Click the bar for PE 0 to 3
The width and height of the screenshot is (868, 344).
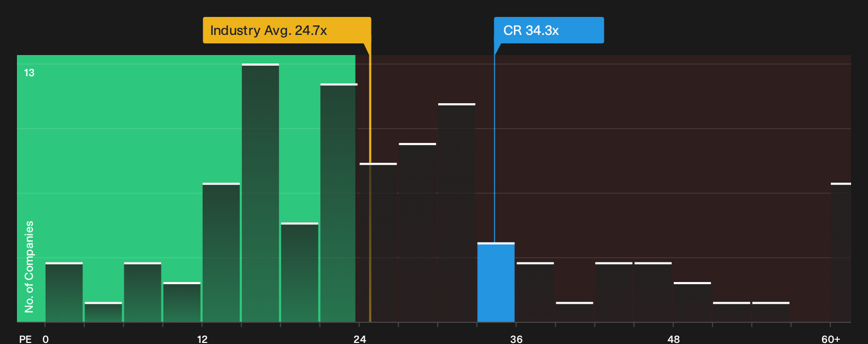pyautogui.click(x=64, y=292)
